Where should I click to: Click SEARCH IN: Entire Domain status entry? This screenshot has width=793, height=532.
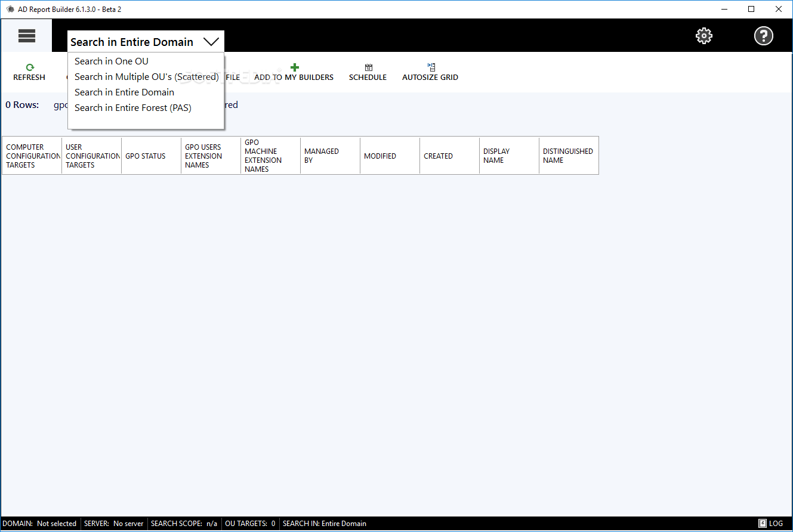click(x=325, y=524)
